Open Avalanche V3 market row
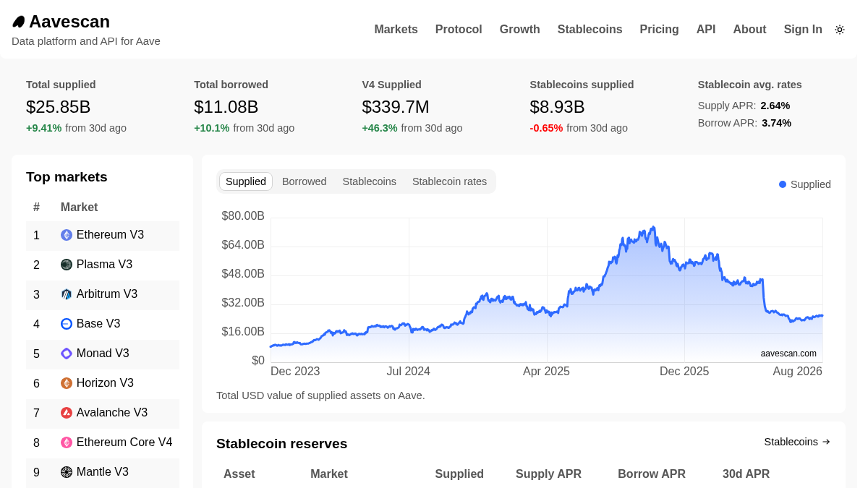 coord(103,414)
